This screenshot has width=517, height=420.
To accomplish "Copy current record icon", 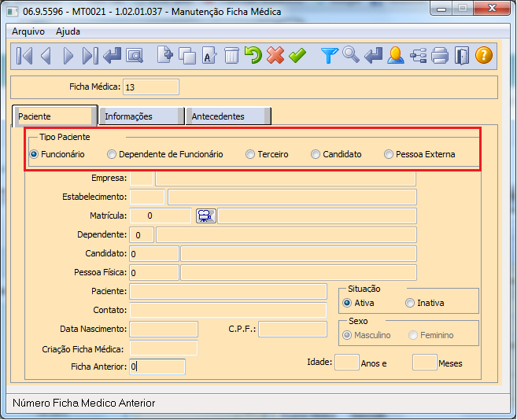I will [x=187, y=56].
